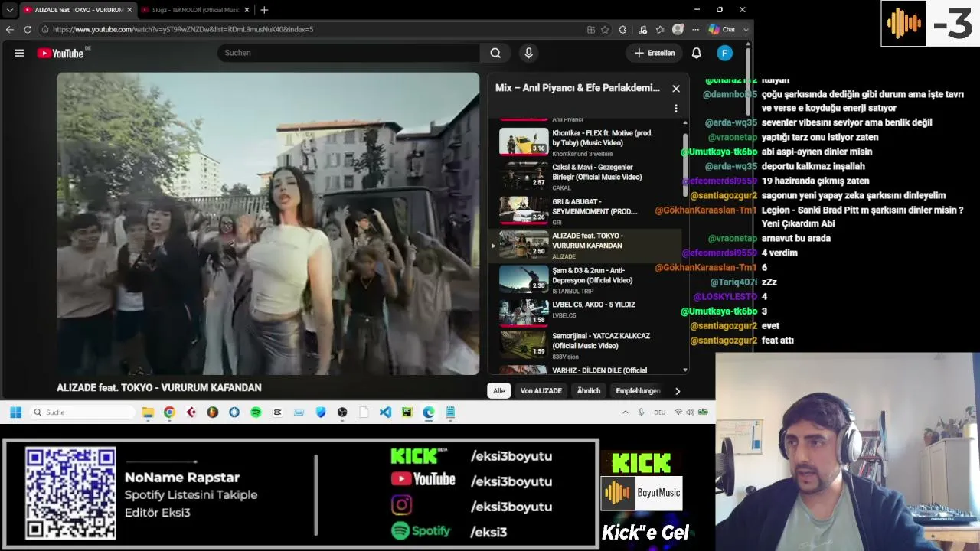Click the Erstellen create button
The width and height of the screenshot is (980, 551).
[655, 53]
